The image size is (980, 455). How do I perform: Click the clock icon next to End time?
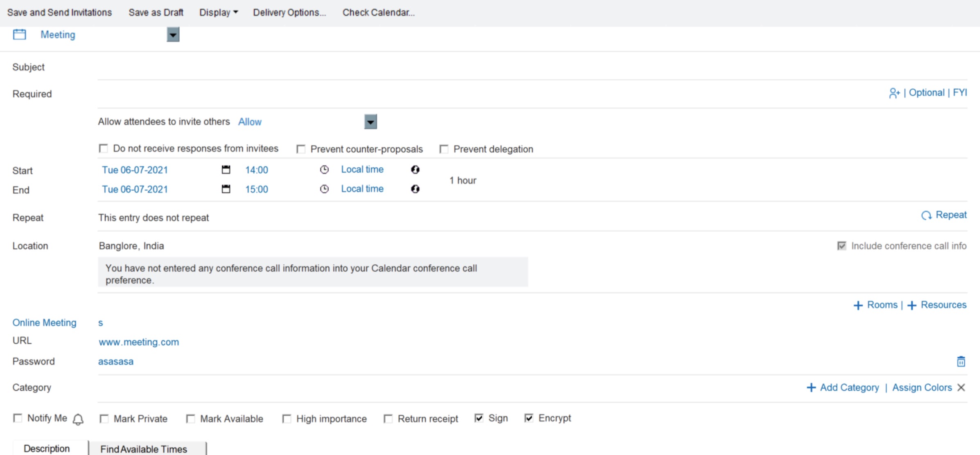[x=324, y=189]
